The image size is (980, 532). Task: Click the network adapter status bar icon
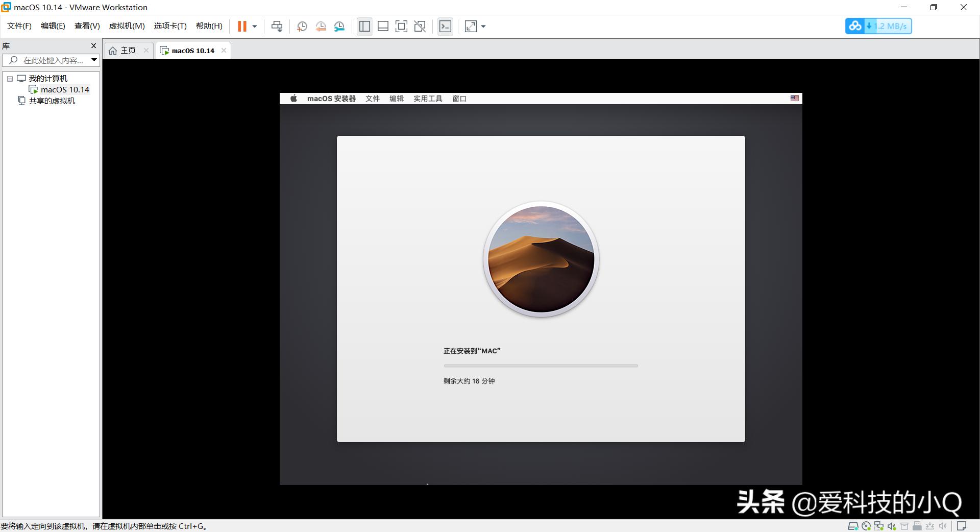(x=879, y=526)
